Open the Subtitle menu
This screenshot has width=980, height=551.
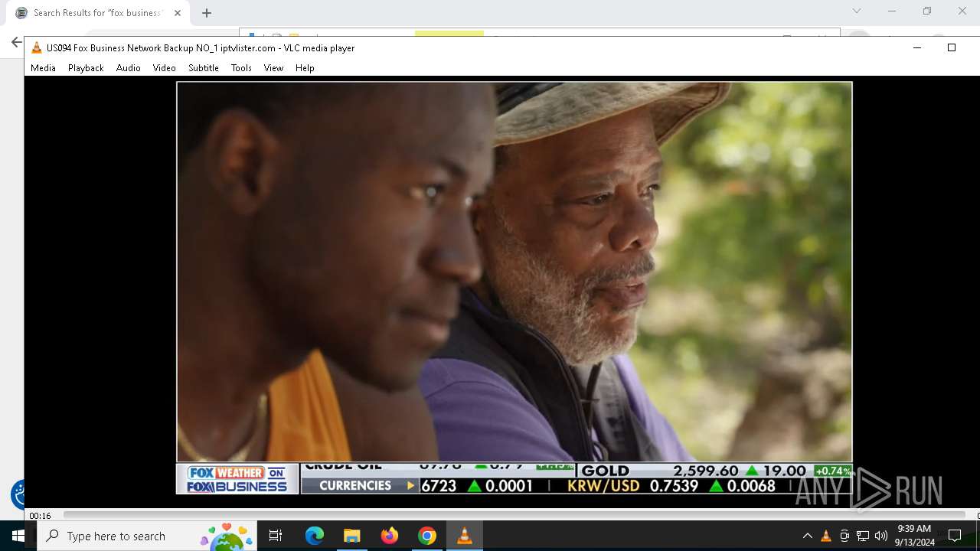point(203,68)
